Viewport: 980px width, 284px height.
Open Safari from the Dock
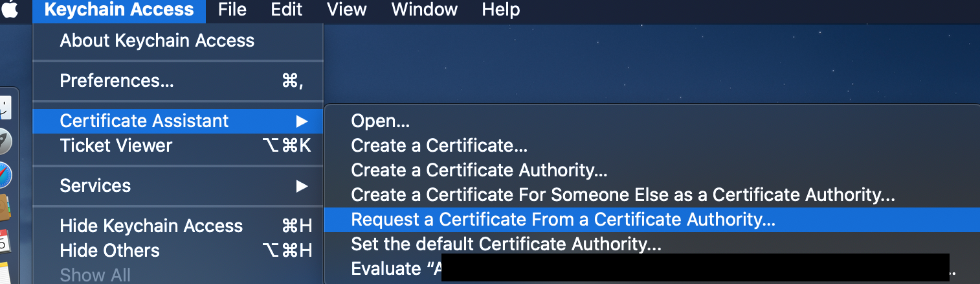pyautogui.click(x=6, y=175)
